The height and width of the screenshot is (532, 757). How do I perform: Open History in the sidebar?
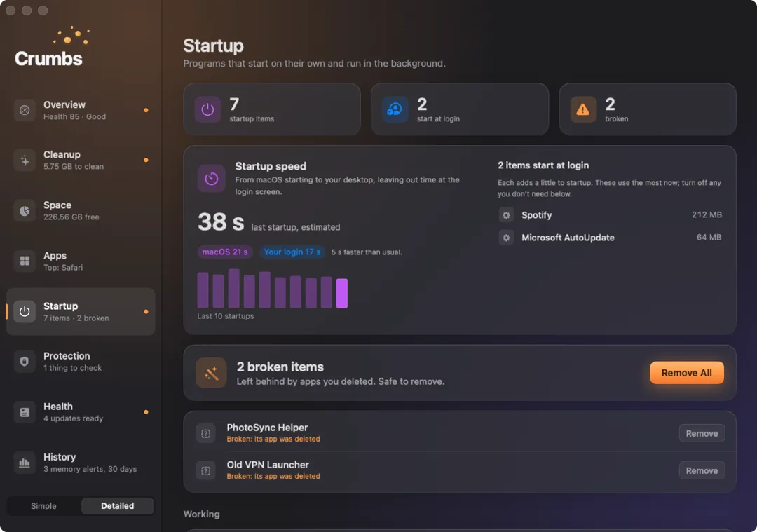pos(81,463)
